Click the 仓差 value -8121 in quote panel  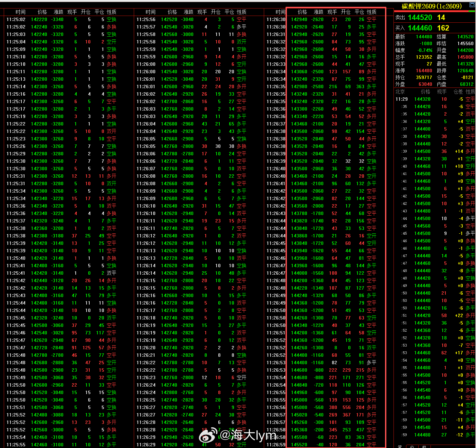click(x=467, y=77)
